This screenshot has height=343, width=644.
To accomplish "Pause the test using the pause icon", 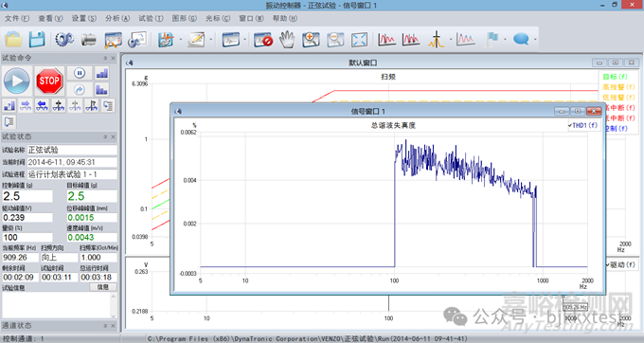I will (x=80, y=74).
